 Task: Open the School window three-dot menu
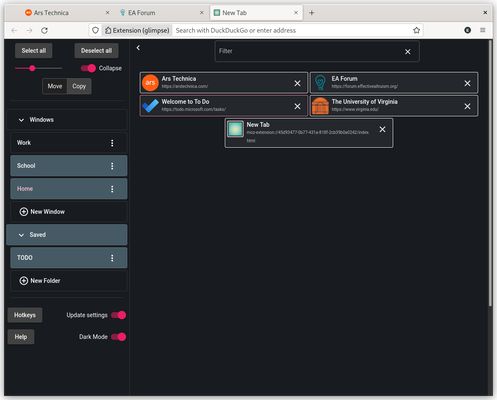112,166
